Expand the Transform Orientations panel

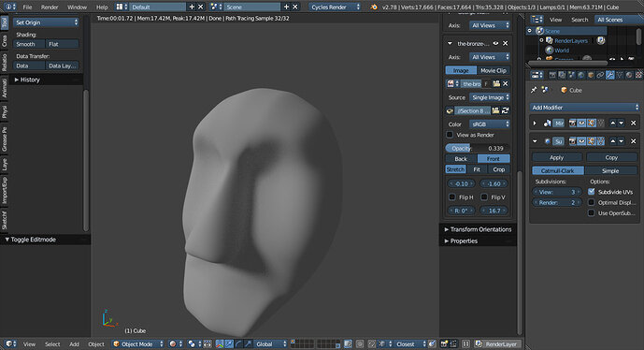[478, 229]
